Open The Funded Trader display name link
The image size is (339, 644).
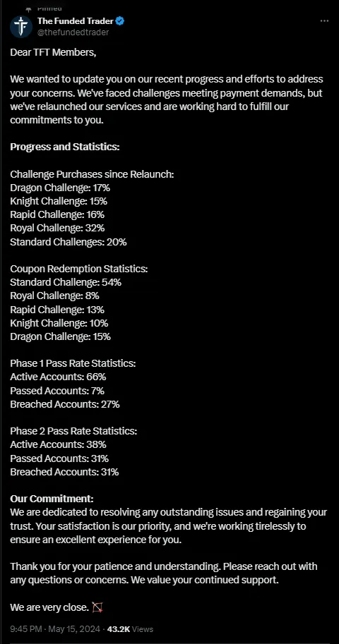point(76,20)
